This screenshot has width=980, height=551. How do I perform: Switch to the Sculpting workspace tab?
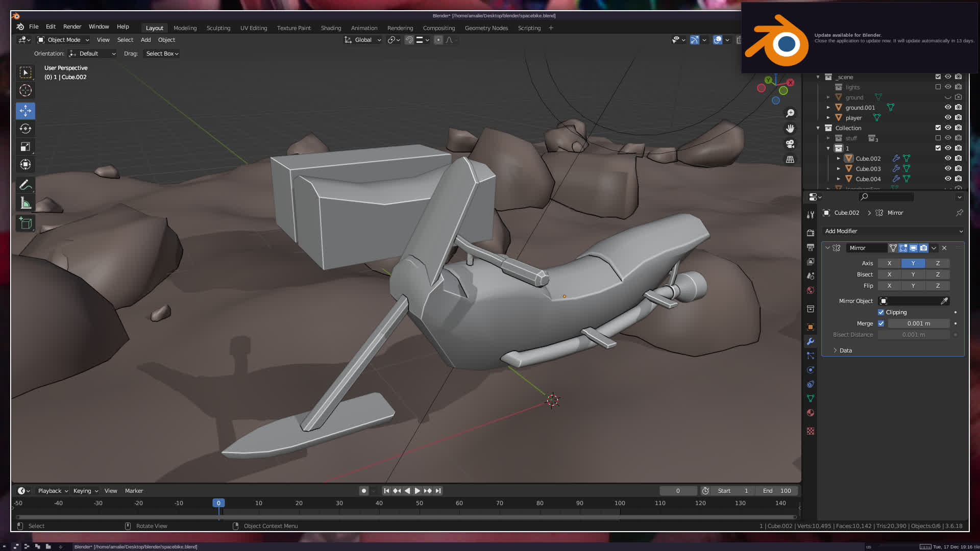point(218,28)
